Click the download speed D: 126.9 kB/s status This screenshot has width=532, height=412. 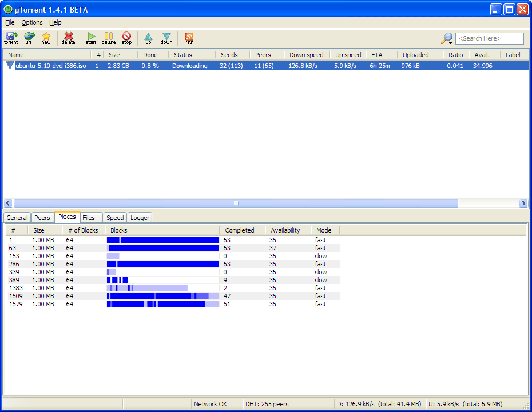click(x=379, y=404)
